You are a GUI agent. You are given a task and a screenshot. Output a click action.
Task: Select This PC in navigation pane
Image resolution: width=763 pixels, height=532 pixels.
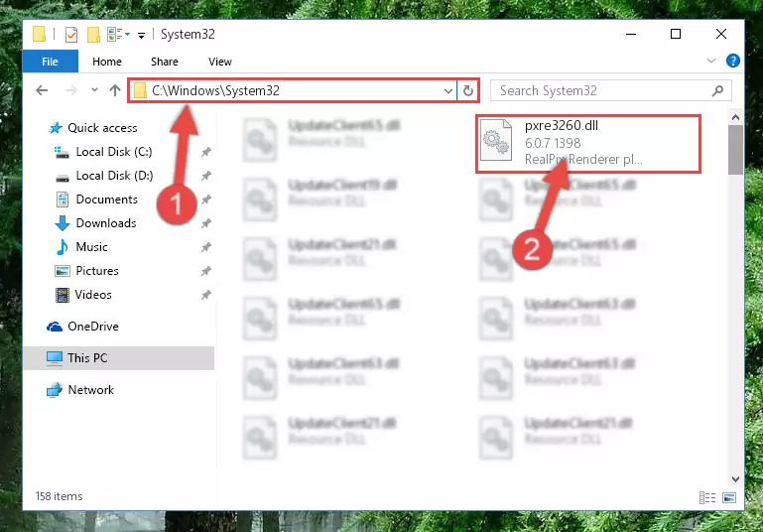(118, 358)
